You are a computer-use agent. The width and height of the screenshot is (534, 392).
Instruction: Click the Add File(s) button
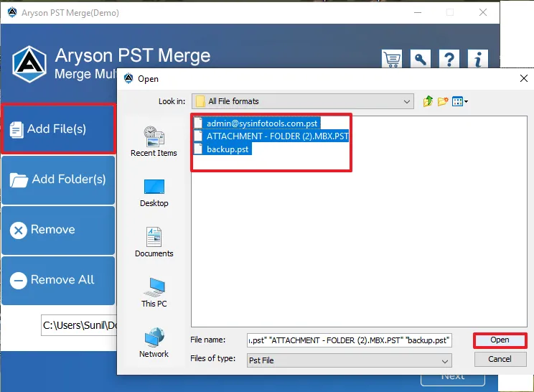click(x=58, y=129)
